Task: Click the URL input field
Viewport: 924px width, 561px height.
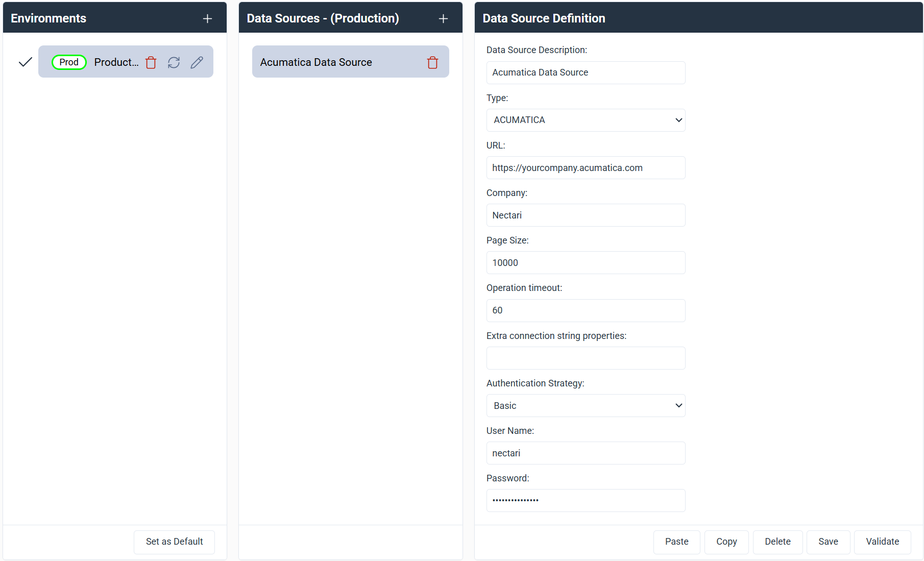Action: click(x=585, y=167)
